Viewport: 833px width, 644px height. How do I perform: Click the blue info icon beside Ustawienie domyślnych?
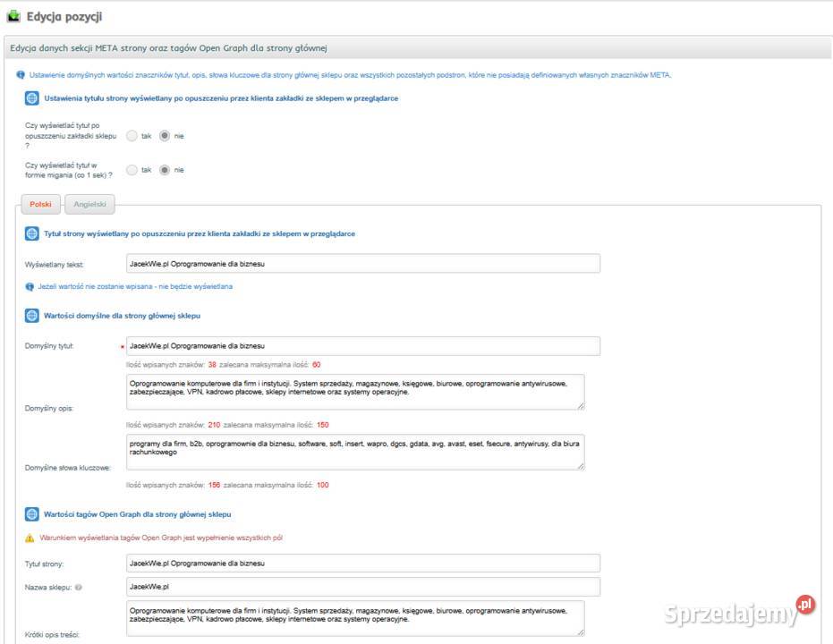pyautogui.click(x=21, y=75)
